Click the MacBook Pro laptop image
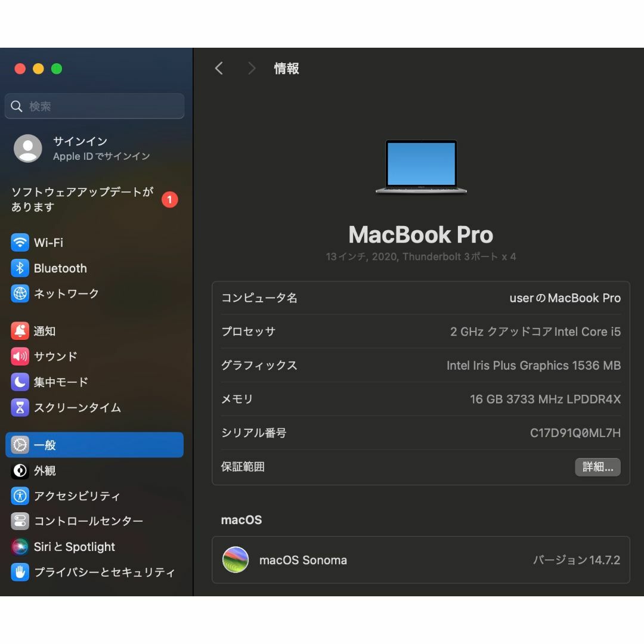This screenshot has height=644, width=644. 421,167
